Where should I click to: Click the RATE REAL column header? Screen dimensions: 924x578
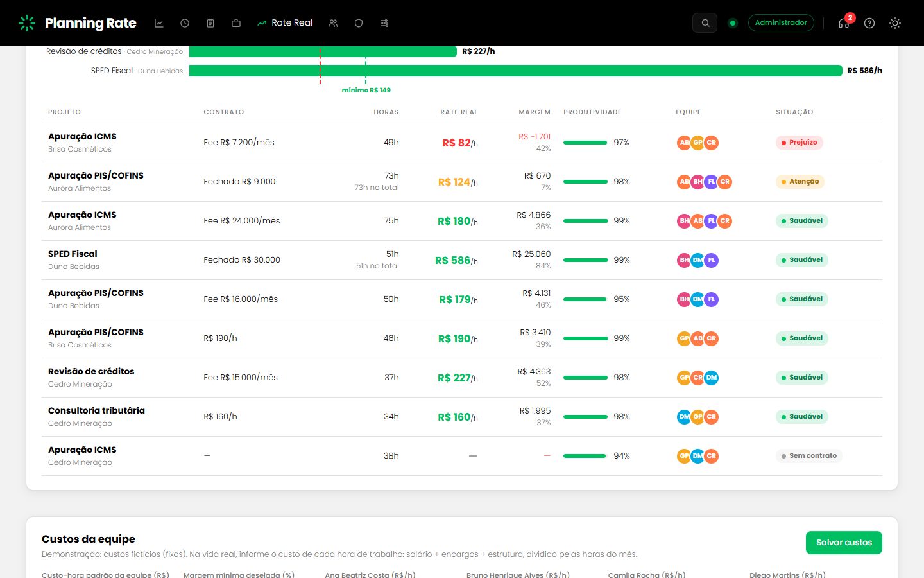click(459, 112)
